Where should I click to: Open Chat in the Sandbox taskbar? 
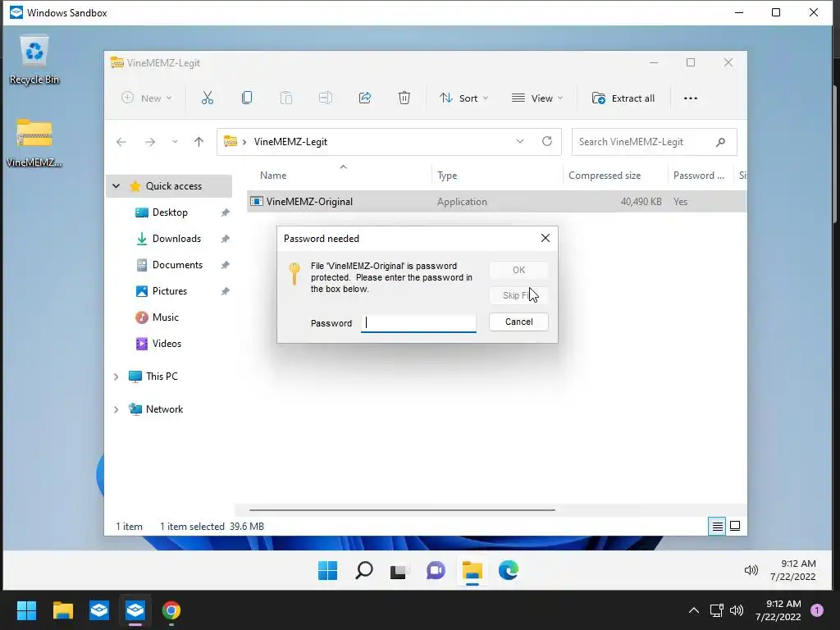pyautogui.click(x=436, y=571)
